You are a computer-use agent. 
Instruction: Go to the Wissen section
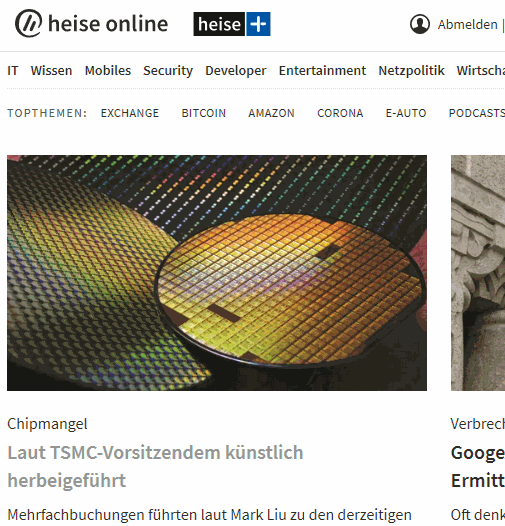pyautogui.click(x=51, y=71)
